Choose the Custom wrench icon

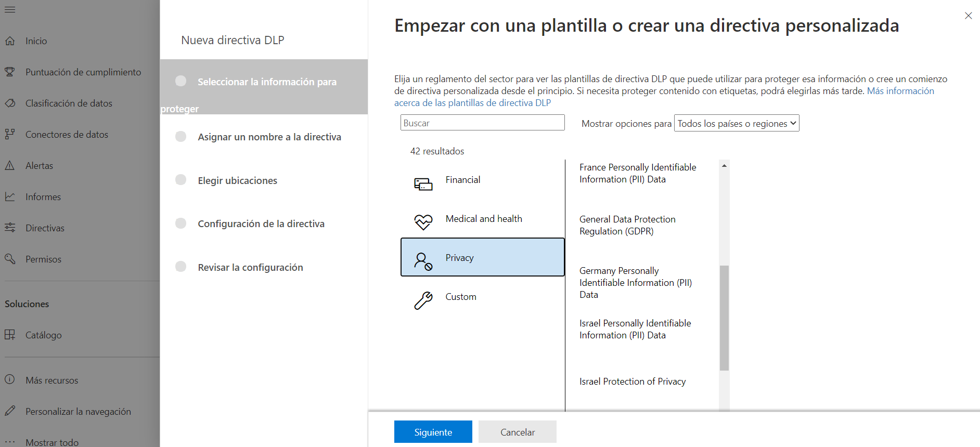pyautogui.click(x=423, y=300)
